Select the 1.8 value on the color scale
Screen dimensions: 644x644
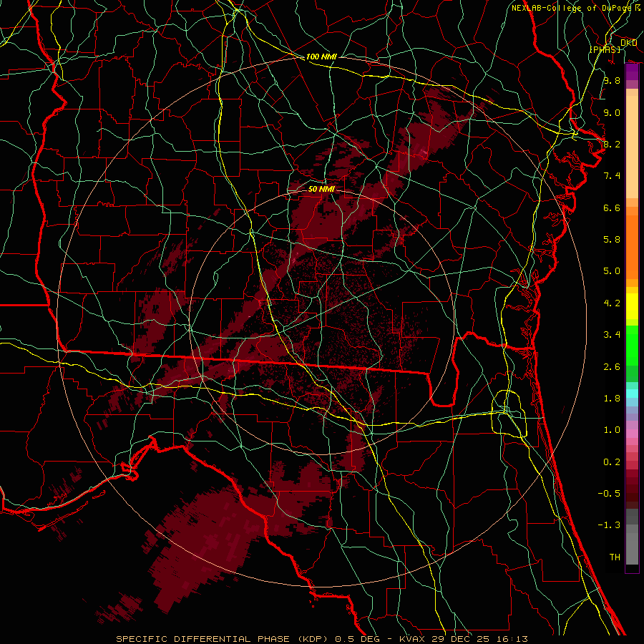coord(612,399)
